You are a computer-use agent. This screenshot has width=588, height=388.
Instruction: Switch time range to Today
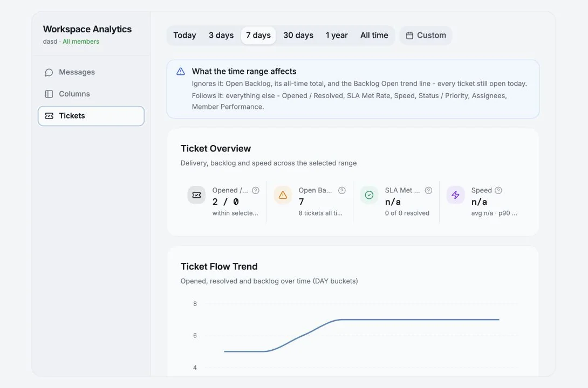[184, 35]
